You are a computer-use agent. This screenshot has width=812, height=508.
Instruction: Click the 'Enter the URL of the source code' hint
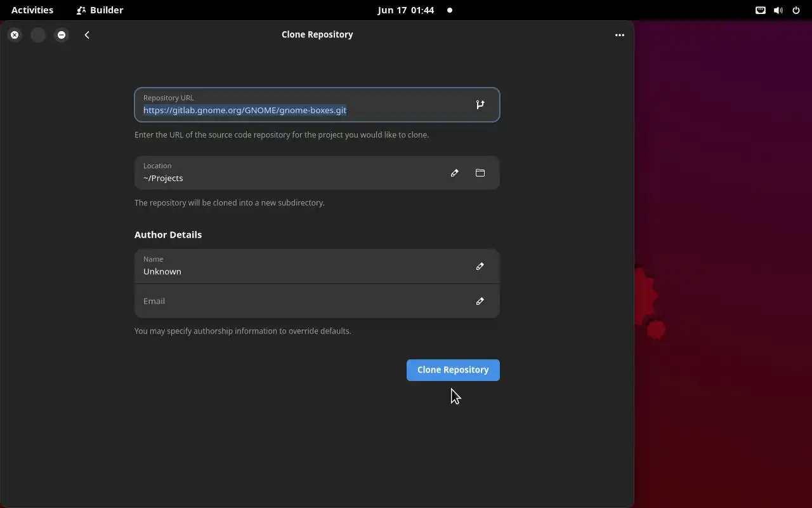click(282, 135)
